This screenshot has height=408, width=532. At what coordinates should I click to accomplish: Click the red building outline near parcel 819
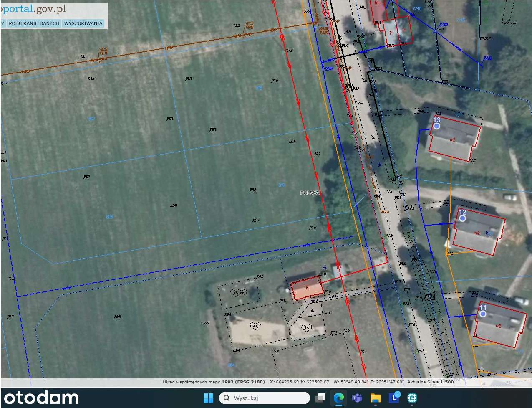pyautogui.click(x=307, y=288)
